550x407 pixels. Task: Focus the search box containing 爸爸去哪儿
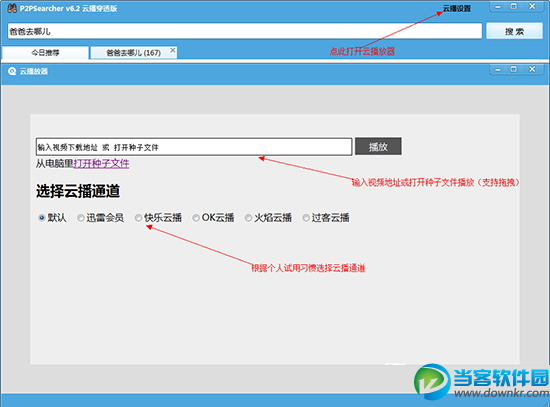point(244,32)
